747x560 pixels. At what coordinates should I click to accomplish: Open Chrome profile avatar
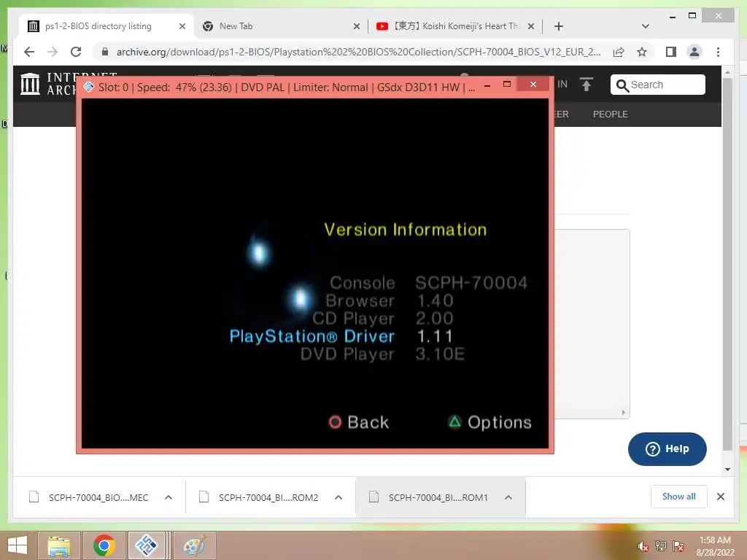694,52
